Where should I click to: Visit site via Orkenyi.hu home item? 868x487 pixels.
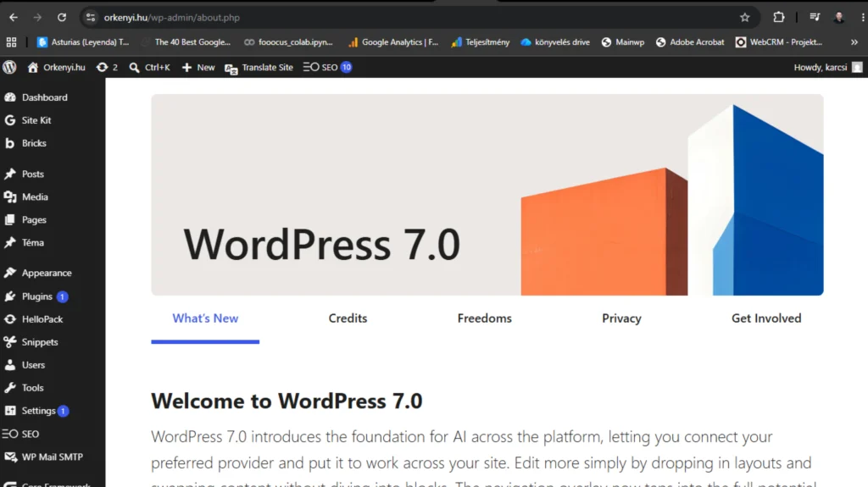[x=57, y=67]
